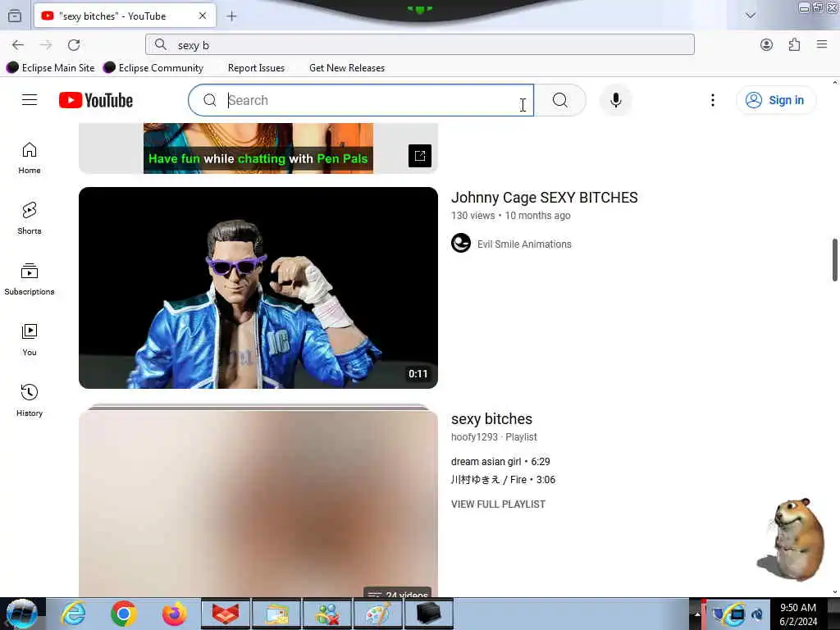
Task: Open the browser application menu
Action: point(822,44)
